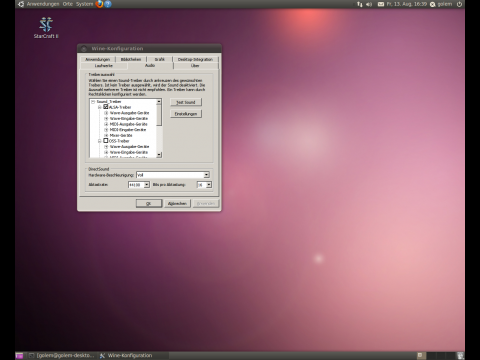Expand Wave-Ausgabe-Geräte under ALSA-Treiber

point(106,113)
